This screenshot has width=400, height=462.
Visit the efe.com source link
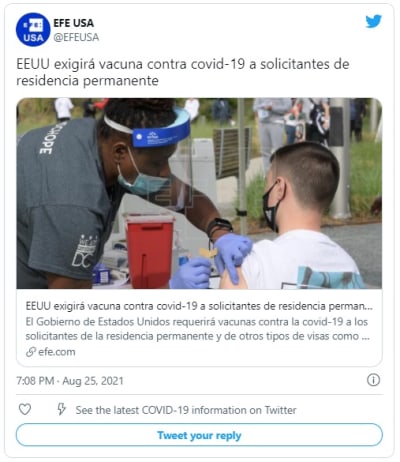coord(57,352)
